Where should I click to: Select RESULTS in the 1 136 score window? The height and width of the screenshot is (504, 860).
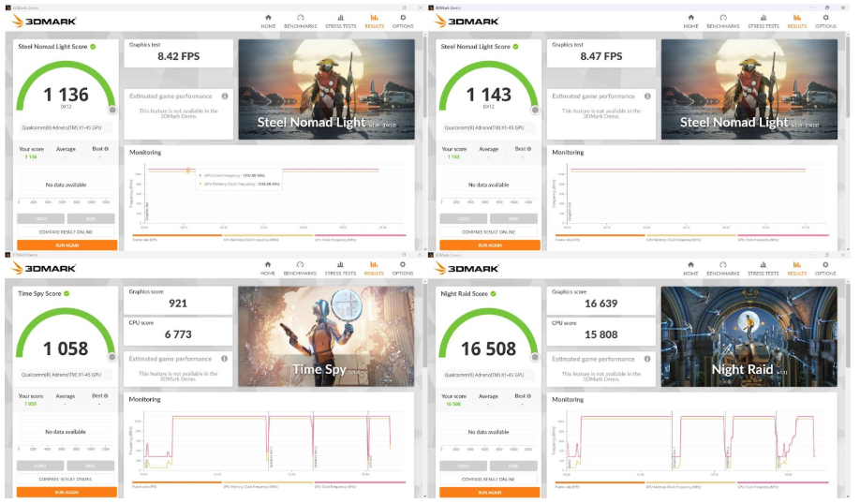(374, 22)
